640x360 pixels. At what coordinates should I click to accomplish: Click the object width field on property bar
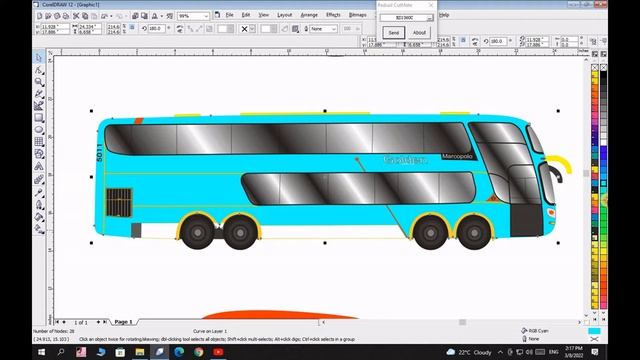pos(90,27)
